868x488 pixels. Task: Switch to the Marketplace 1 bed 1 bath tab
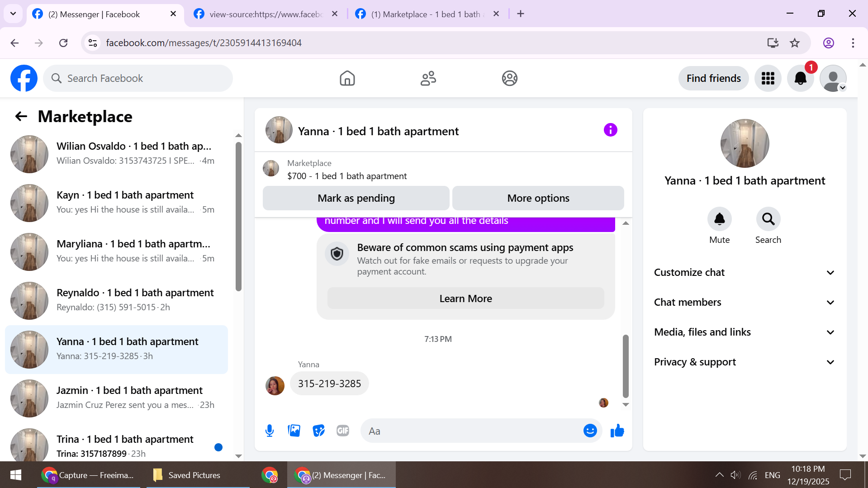coord(427,14)
